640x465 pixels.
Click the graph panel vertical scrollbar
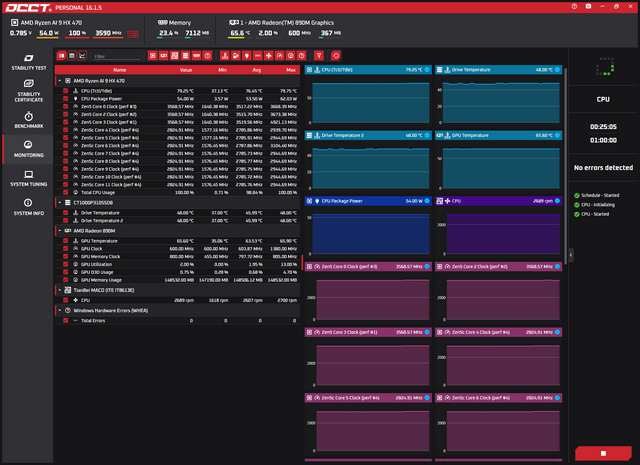tap(565, 165)
